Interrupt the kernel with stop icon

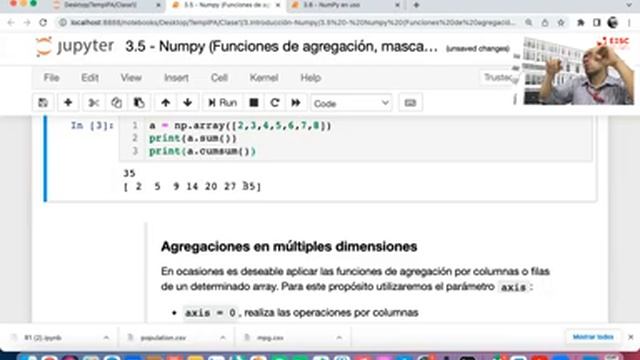(254, 103)
